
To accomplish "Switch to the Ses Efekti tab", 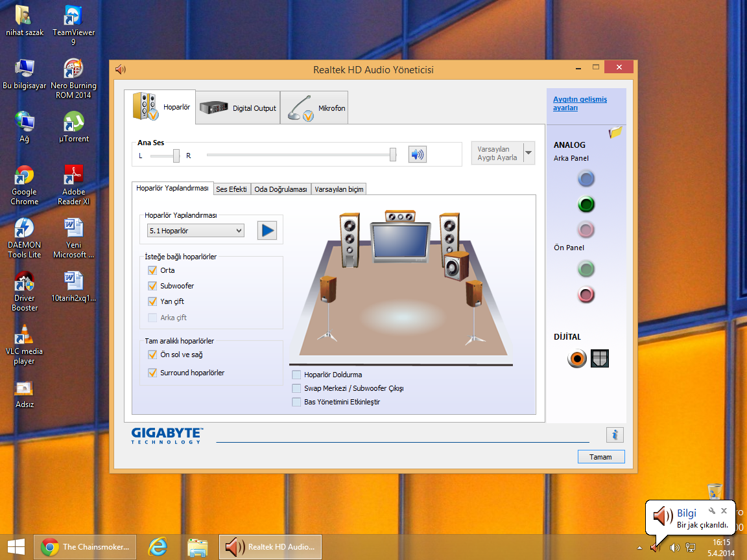I will pos(231,189).
